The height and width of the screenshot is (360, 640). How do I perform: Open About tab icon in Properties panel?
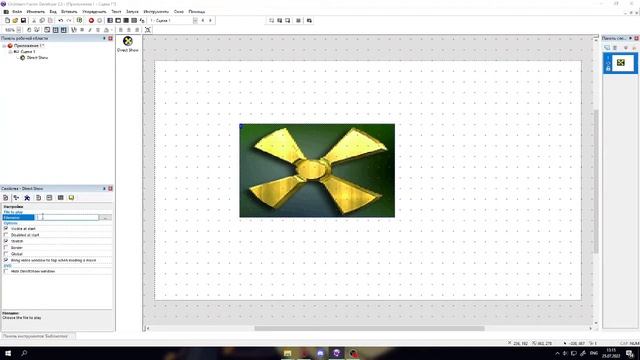coord(71,198)
